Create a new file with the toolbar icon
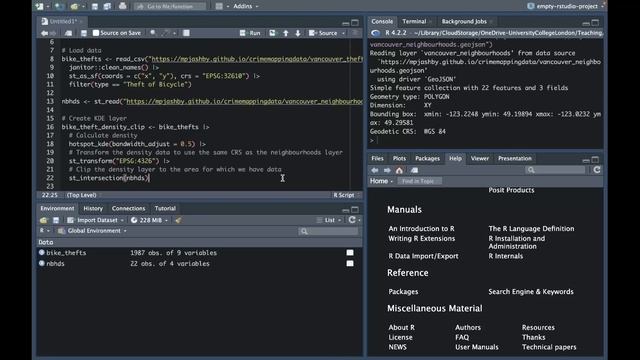640x360 pixels. tap(40, 6)
